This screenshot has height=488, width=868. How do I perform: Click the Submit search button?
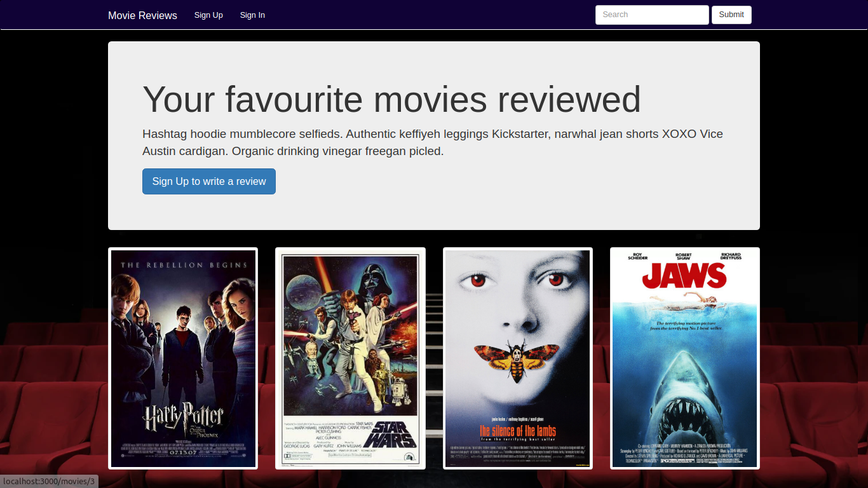[x=731, y=15]
